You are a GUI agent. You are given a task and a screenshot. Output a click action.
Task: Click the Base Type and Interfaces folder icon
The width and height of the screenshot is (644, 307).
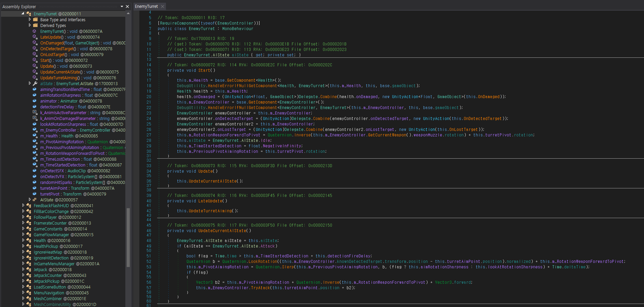35,19
